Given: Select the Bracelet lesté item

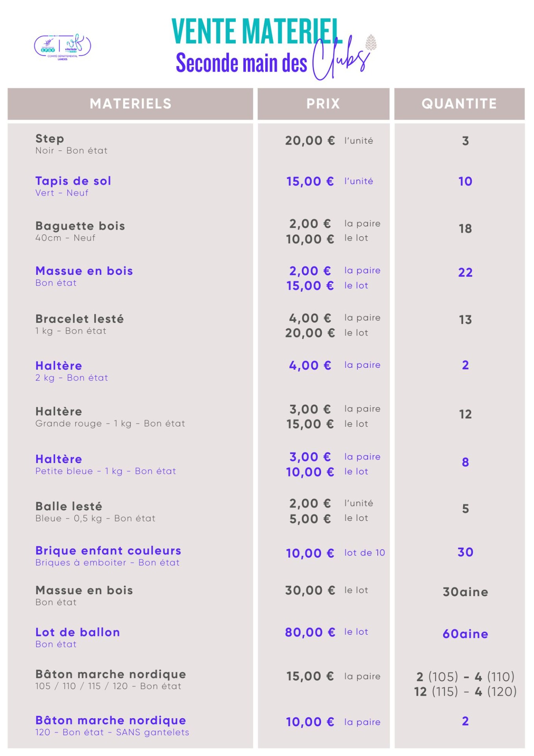Looking at the screenshot, I should [79, 319].
